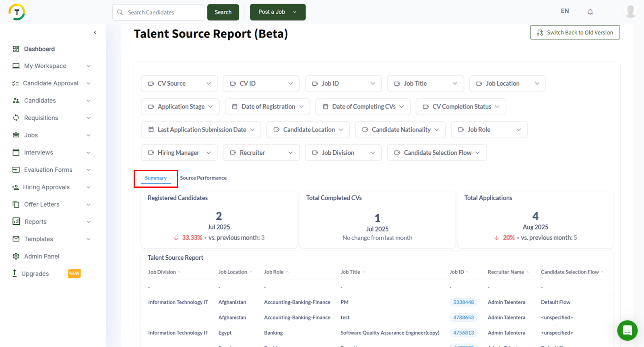Open the Candidate Nationality dropdown
The height and width of the screenshot is (347, 644).
pyautogui.click(x=400, y=129)
